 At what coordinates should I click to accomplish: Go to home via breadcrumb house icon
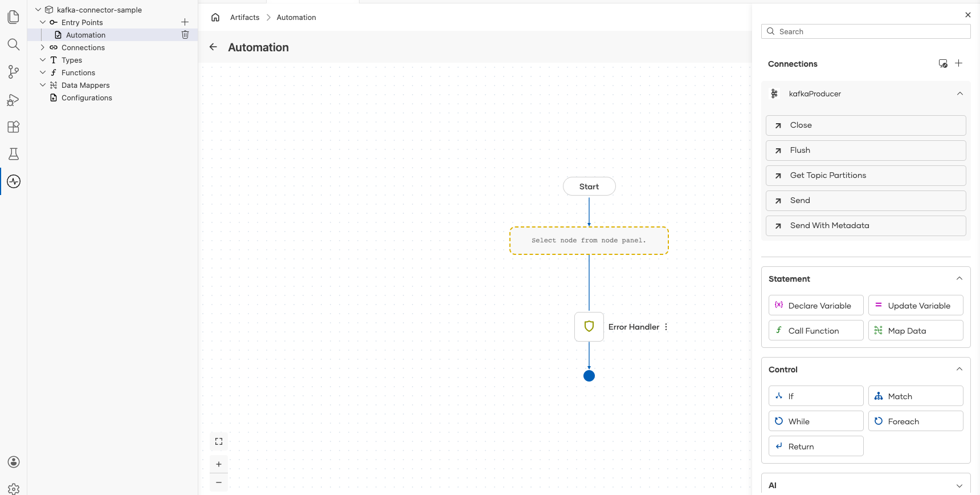click(215, 17)
